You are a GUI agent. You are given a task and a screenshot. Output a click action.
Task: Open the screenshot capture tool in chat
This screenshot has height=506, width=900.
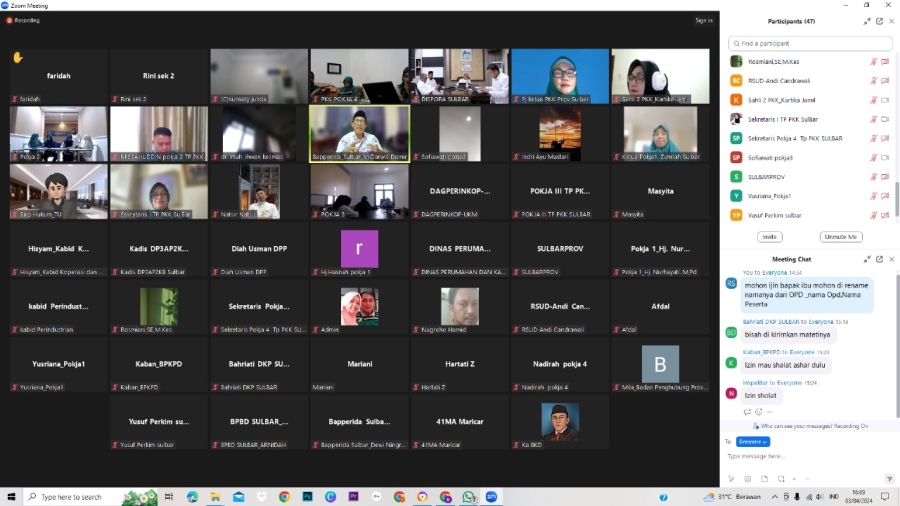781,479
